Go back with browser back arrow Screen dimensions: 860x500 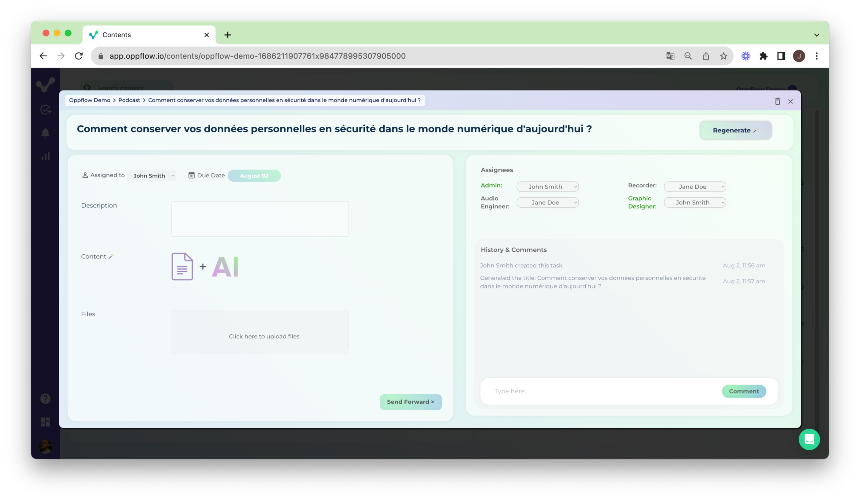[x=43, y=56]
